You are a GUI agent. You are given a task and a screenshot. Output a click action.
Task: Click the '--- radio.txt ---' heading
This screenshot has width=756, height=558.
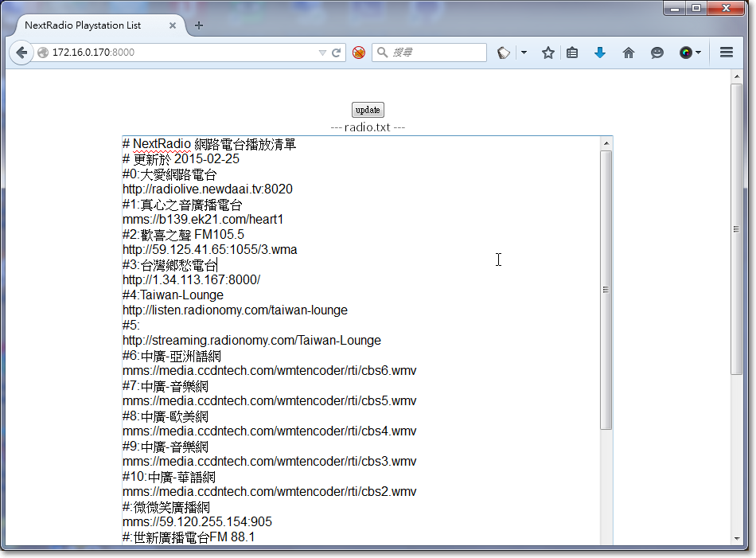368,127
